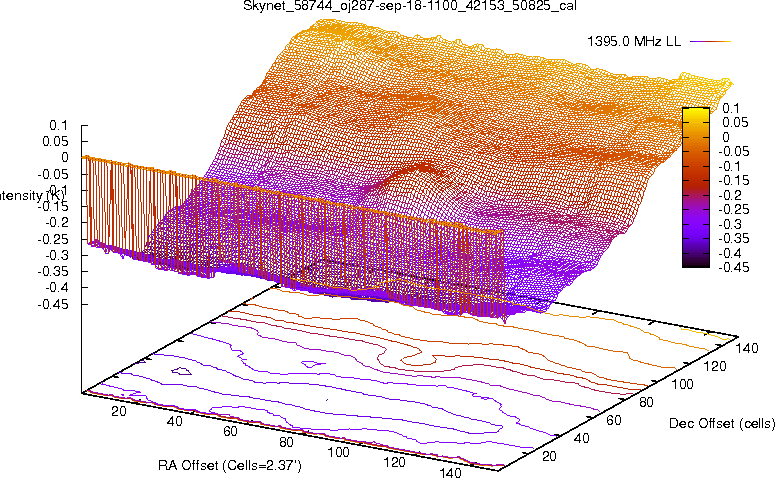Click 0.1 tick on the intensity axis
This screenshot has width=775, height=478.
point(58,126)
